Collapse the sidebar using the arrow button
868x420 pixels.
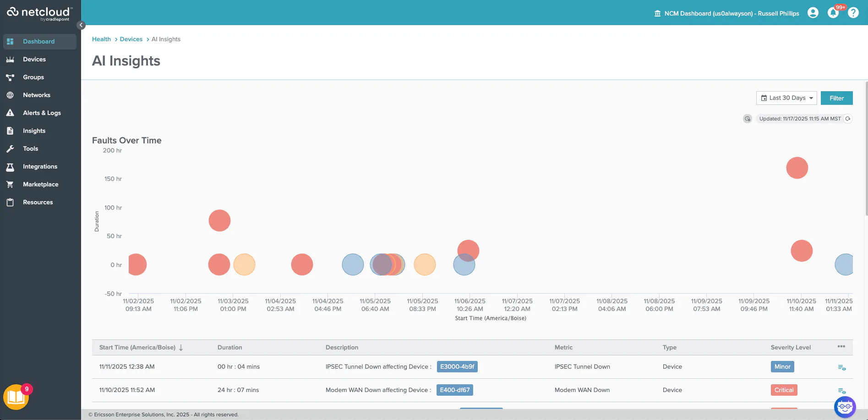click(81, 25)
